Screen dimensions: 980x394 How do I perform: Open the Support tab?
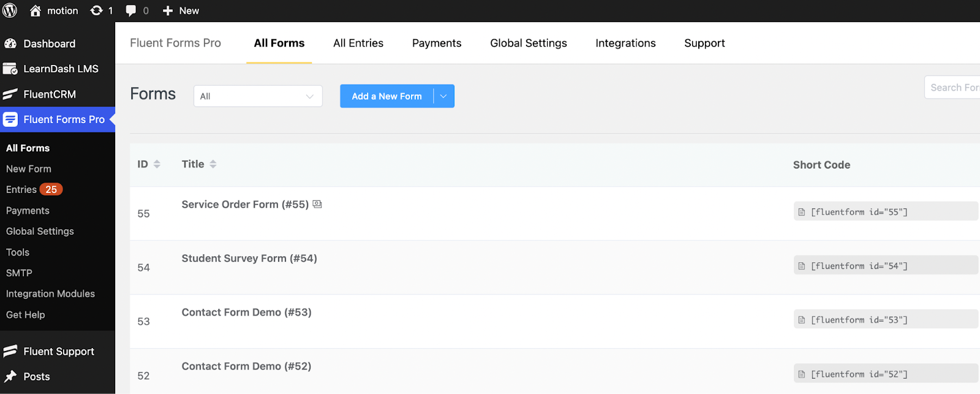tap(704, 43)
